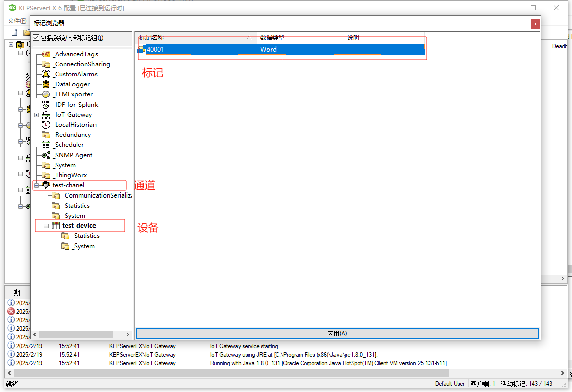This screenshot has width=572, height=392.
Task: Select the _Scheduler calendar icon
Action: [46, 145]
